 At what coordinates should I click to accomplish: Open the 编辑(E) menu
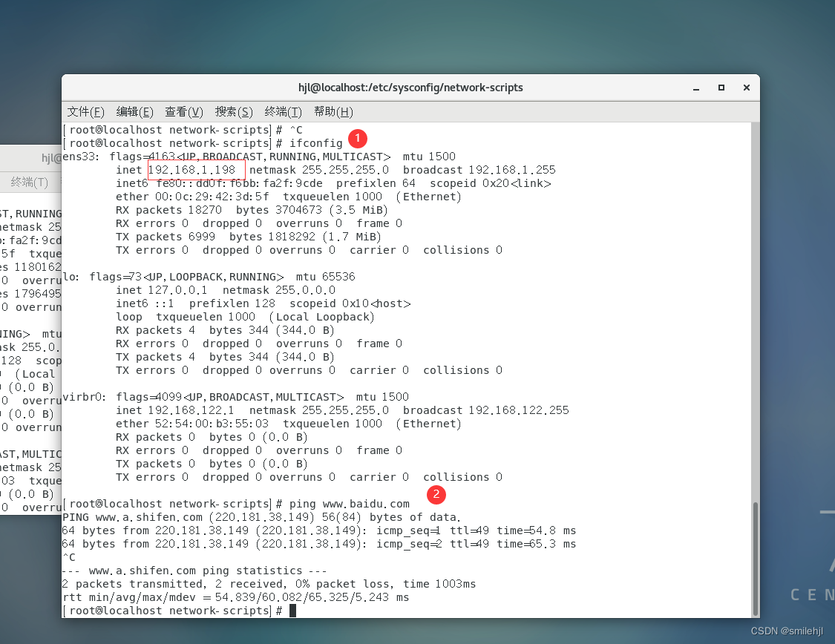(135, 112)
